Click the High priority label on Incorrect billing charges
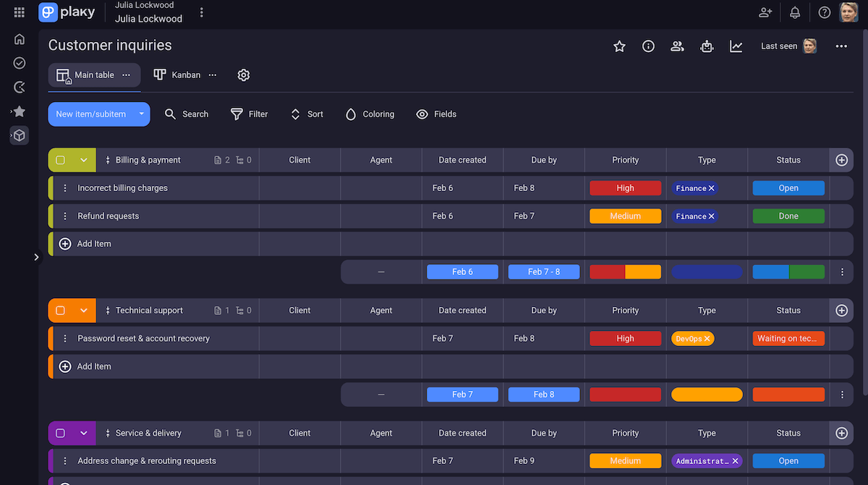868x485 pixels. point(625,187)
